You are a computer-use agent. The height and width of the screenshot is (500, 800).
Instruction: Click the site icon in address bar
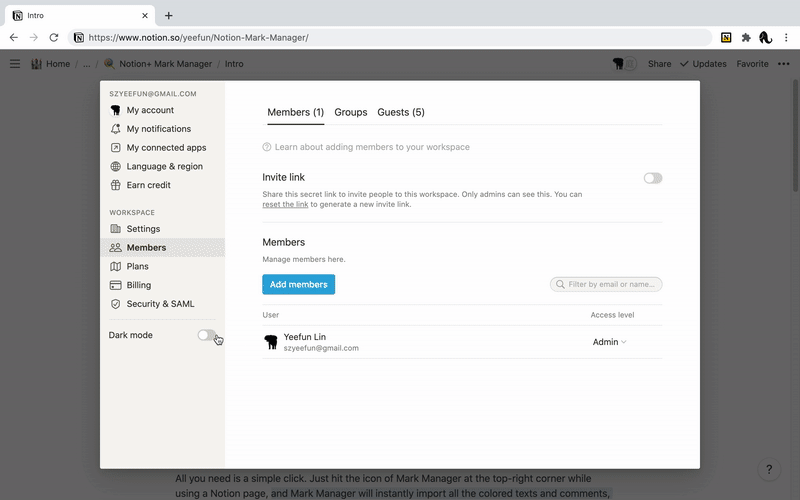coord(79,37)
